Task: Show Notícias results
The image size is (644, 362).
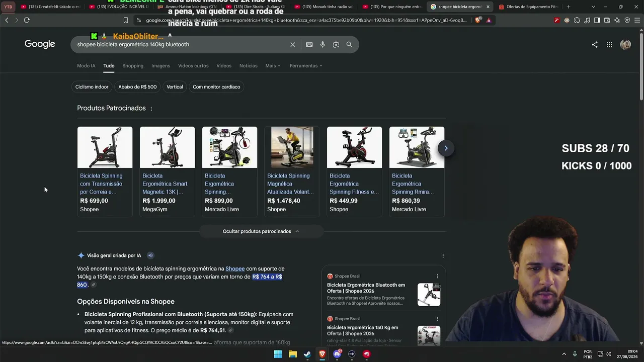Action: tap(249, 66)
